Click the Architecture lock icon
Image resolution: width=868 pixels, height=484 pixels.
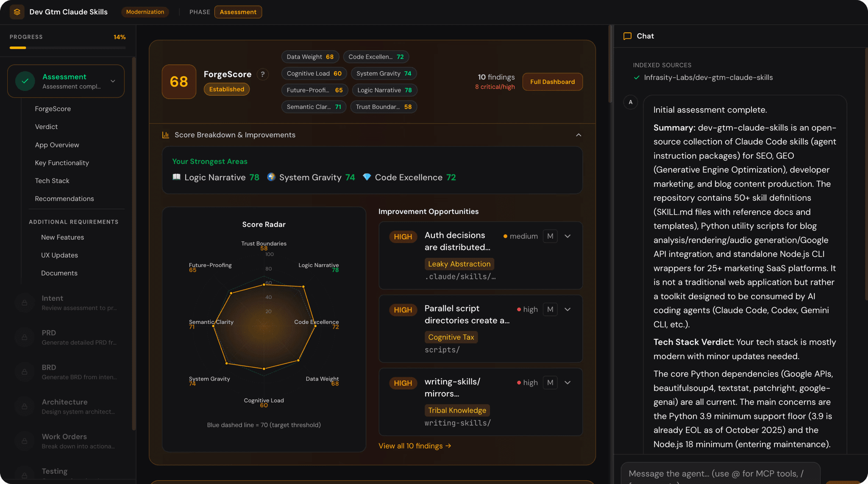tap(25, 407)
